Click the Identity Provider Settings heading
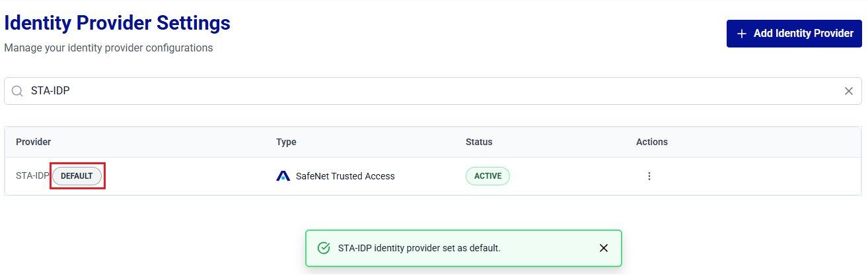The width and height of the screenshot is (868, 277). pos(118,24)
